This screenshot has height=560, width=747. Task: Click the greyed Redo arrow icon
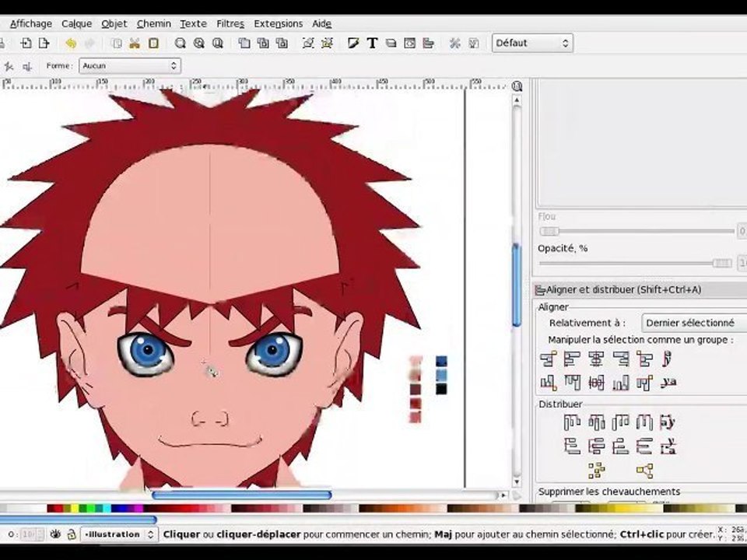pyautogui.click(x=89, y=44)
